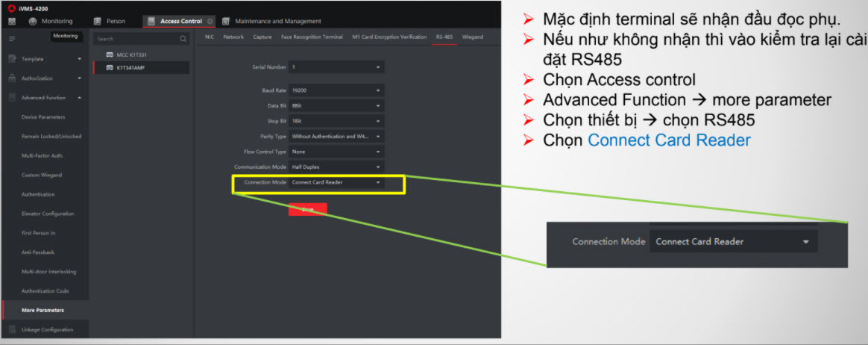Click the module grid icon at top left
868x345 pixels.
point(12,22)
